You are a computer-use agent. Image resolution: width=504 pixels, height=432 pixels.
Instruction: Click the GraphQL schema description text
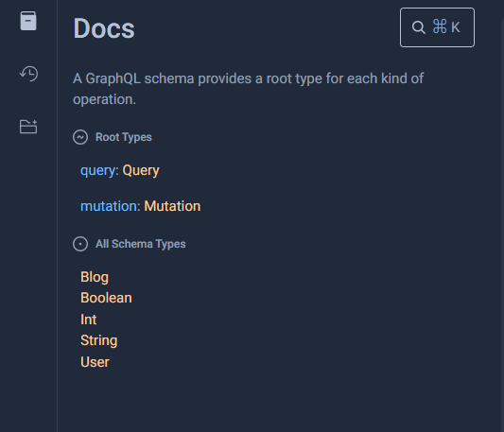tap(248, 89)
